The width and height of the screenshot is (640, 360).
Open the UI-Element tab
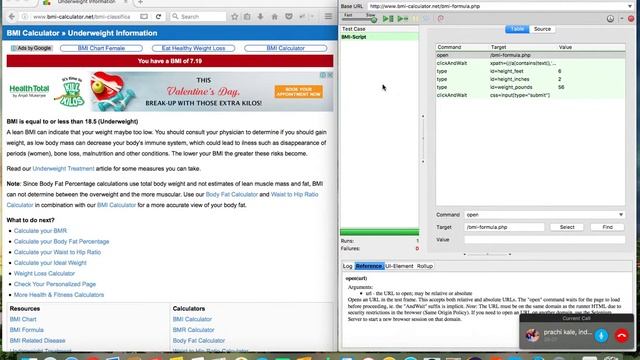[x=399, y=266]
